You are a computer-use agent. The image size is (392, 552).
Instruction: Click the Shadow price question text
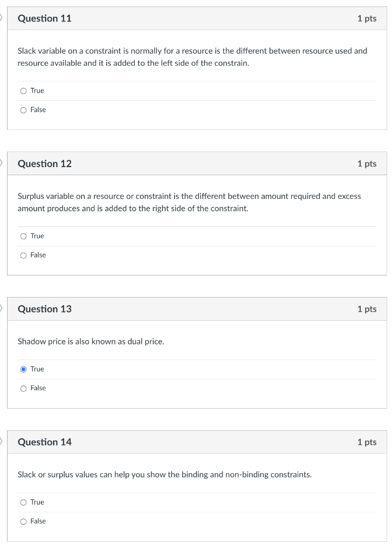tap(90, 341)
